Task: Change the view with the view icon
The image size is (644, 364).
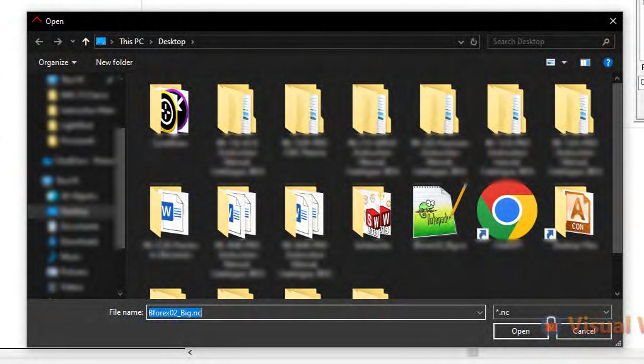Action: pos(551,62)
